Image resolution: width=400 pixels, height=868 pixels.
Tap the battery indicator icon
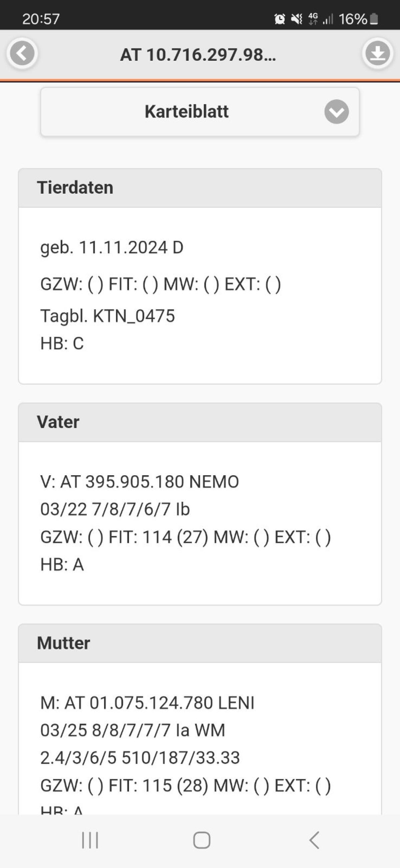click(x=374, y=19)
